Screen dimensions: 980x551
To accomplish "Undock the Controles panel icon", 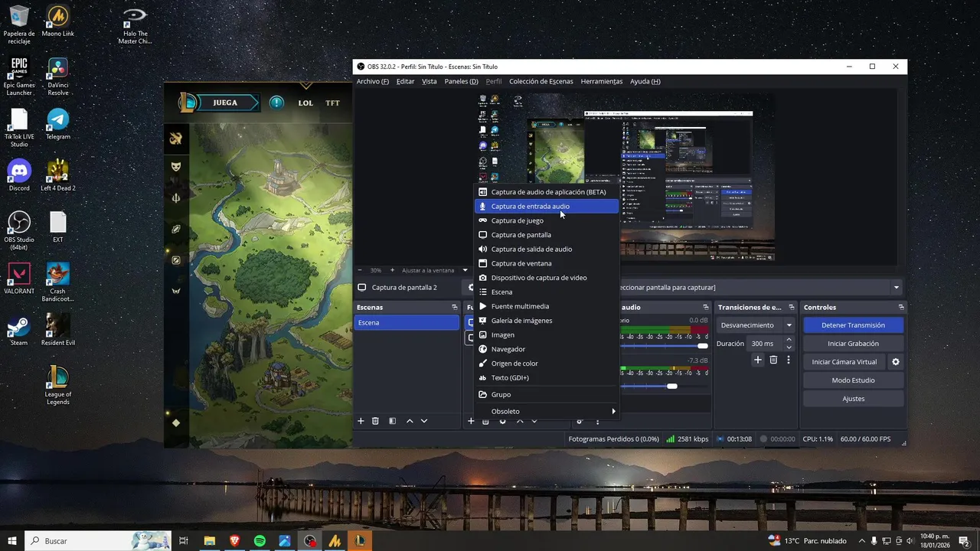I will pos(901,307).
